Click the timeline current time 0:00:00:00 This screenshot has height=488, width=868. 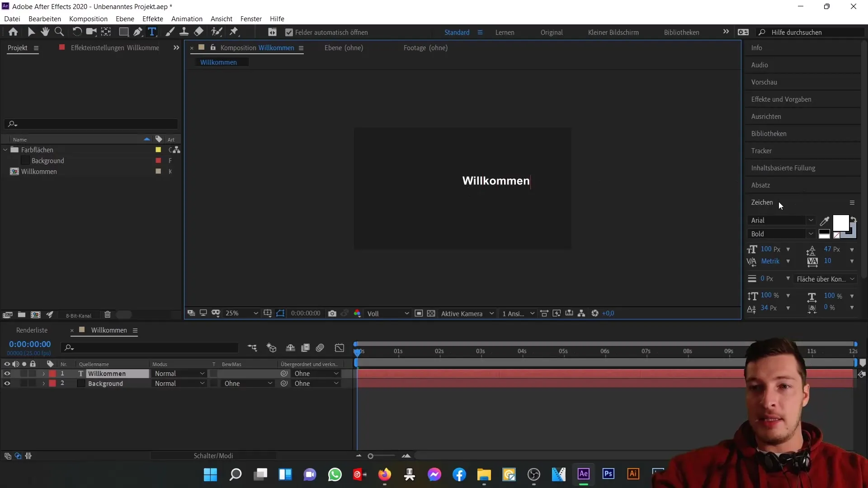[x=30, y=344]
